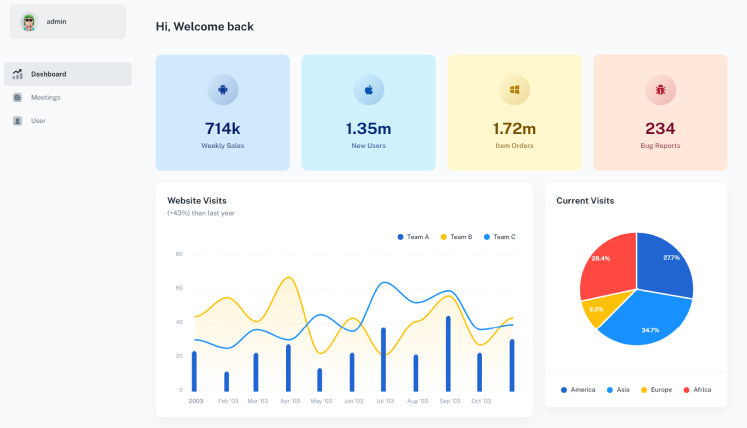Click the Dashboard chart icon in sidebar
747x428 pixels.
point(18,74)
